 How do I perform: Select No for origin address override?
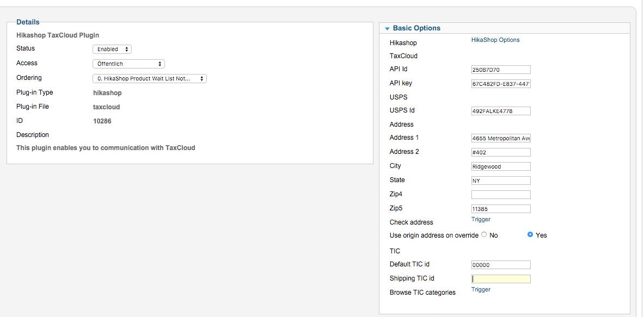(484, 235)
